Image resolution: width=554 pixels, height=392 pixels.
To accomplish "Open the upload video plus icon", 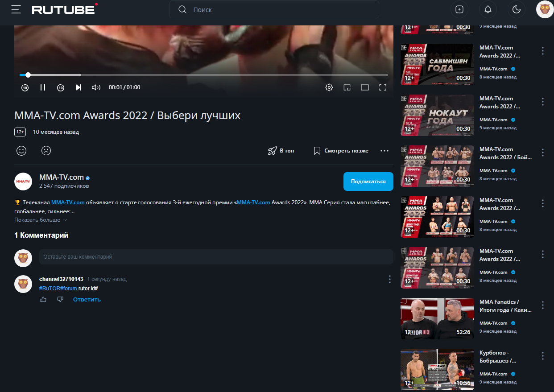I will (459, 9).
